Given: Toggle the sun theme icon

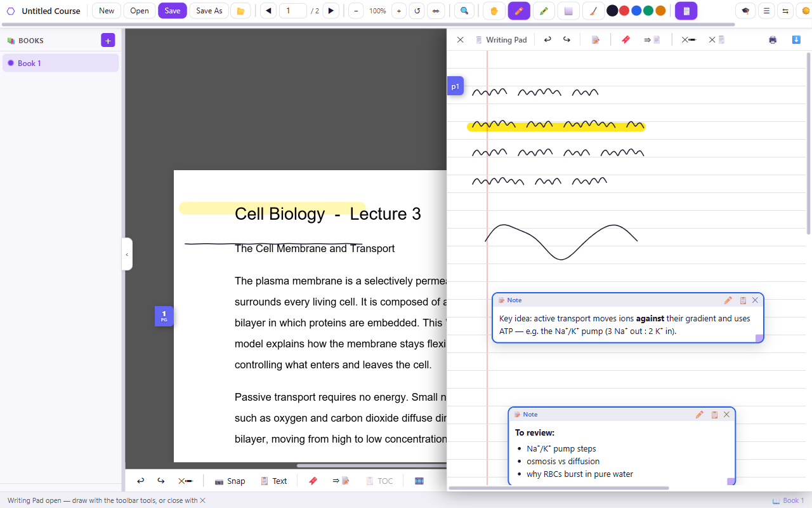Looking at the screenshot, I should coord(806,11).
